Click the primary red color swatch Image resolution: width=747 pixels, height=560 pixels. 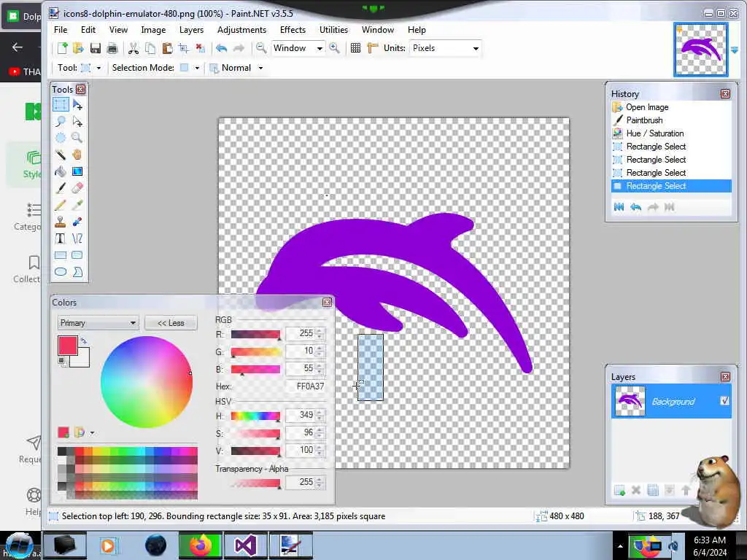point(68,345)
